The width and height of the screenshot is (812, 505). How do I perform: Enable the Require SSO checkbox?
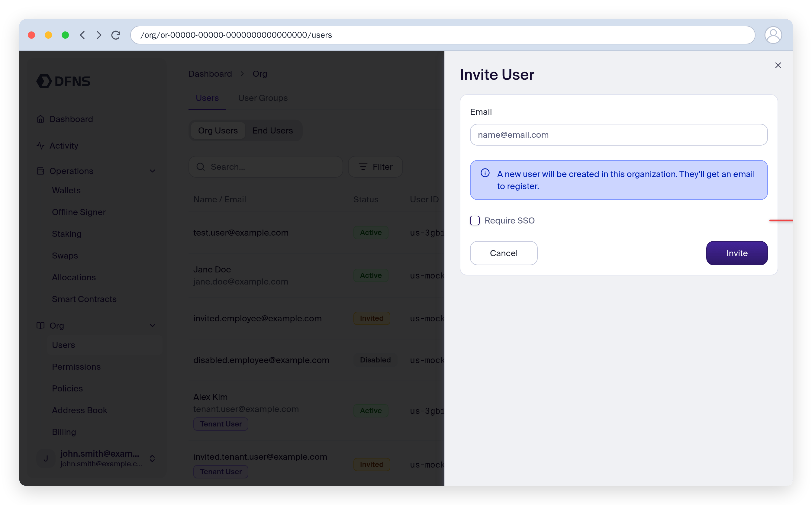point(475,220)
